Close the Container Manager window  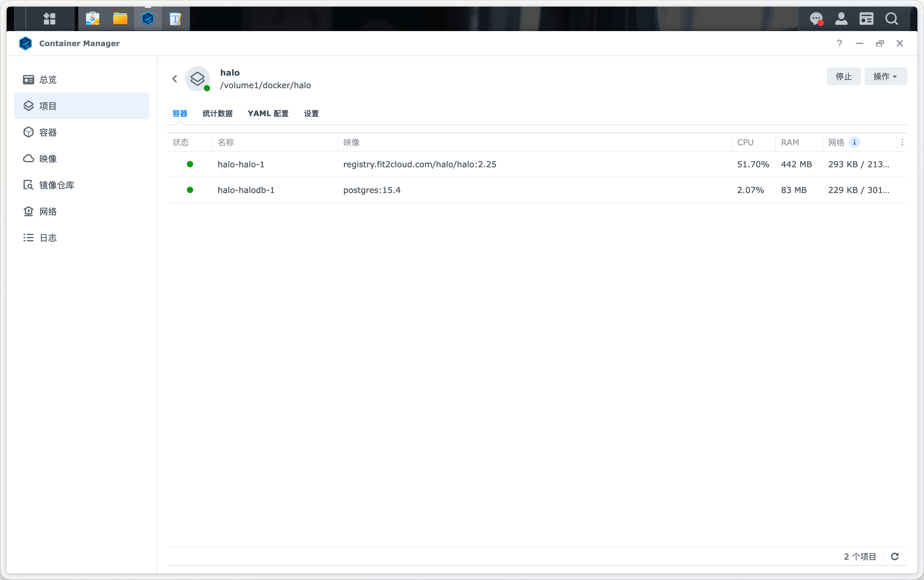(900, 43)
